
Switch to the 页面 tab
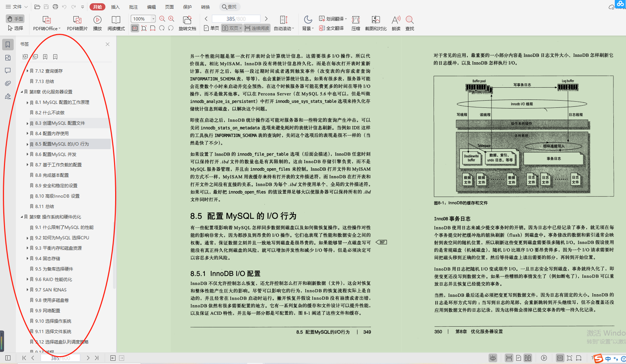point(169,7)
